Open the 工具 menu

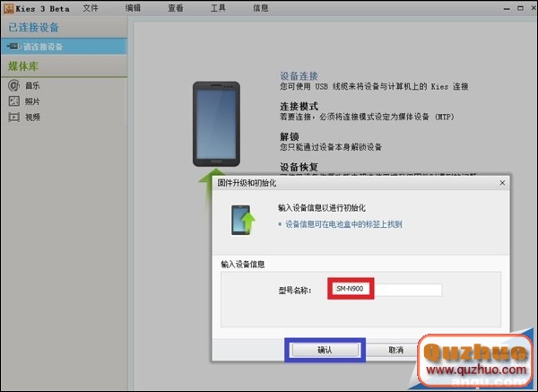(218, 8)
